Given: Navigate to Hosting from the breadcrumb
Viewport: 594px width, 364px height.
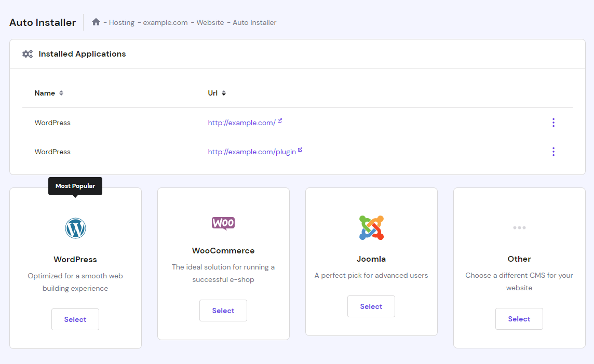Looking at the screenshot, I should click(x=122, y=22).
